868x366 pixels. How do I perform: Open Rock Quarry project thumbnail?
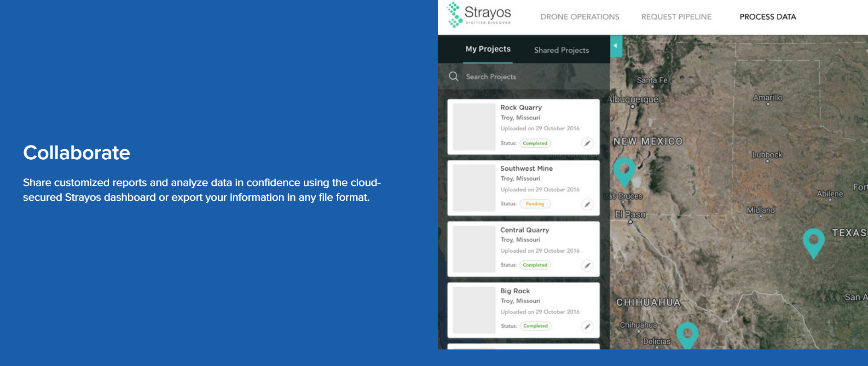474,127
